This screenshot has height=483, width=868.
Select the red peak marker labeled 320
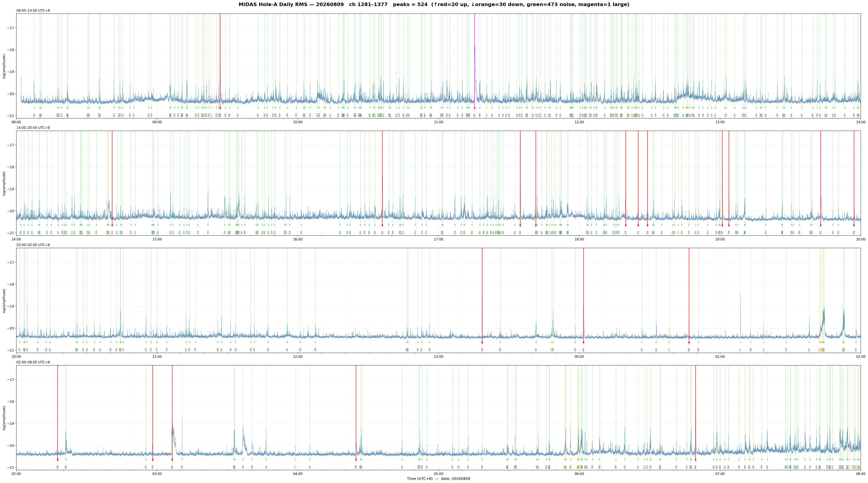click(x=626, y=225)
